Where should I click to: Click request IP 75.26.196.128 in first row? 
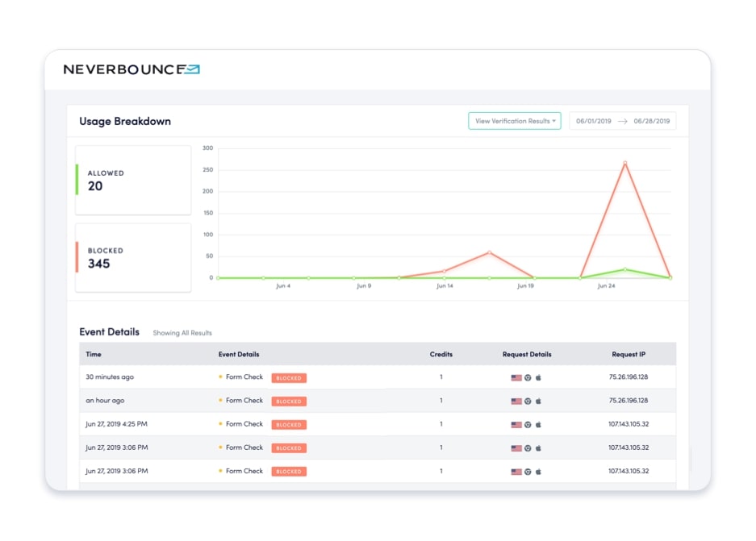(628, 377)
